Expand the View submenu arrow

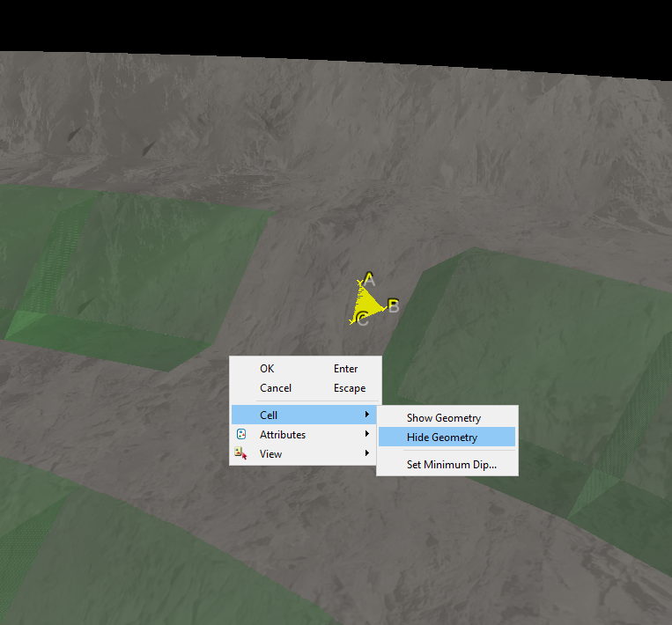pos(367,452)
